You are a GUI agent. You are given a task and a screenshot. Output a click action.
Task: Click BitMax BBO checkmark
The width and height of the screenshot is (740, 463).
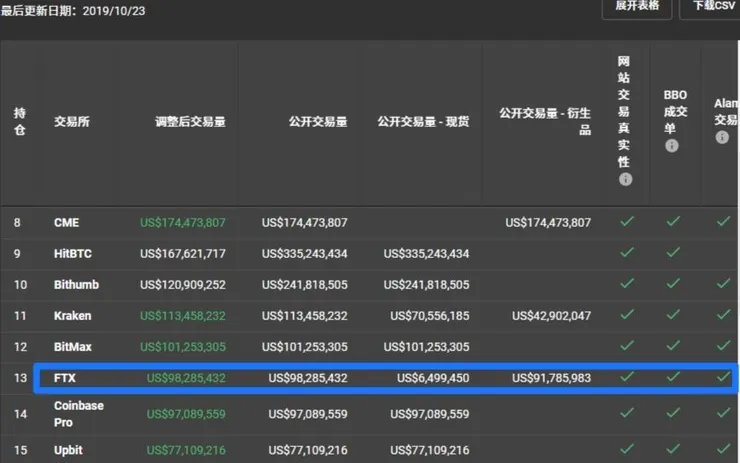point(673,345)
